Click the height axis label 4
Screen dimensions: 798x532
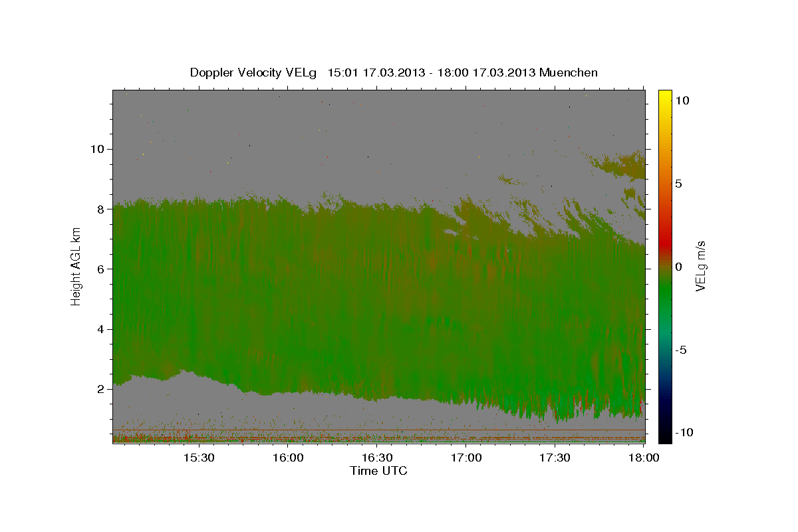click(x=100, y=329)
